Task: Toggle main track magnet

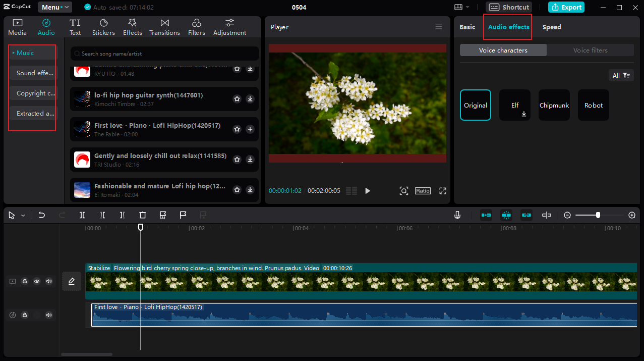Action: 486,215
